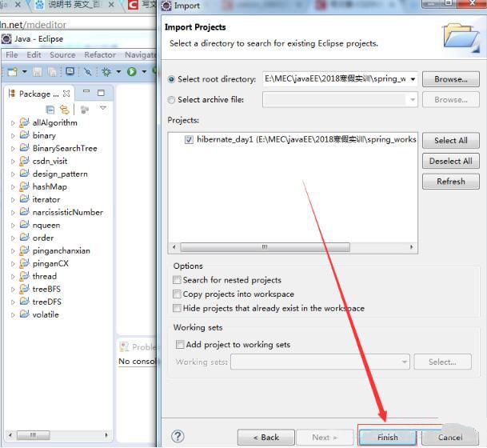Click the Help question mark icon
The height and width of the screenshot is (448, 487).
click(x=178, y=437)
